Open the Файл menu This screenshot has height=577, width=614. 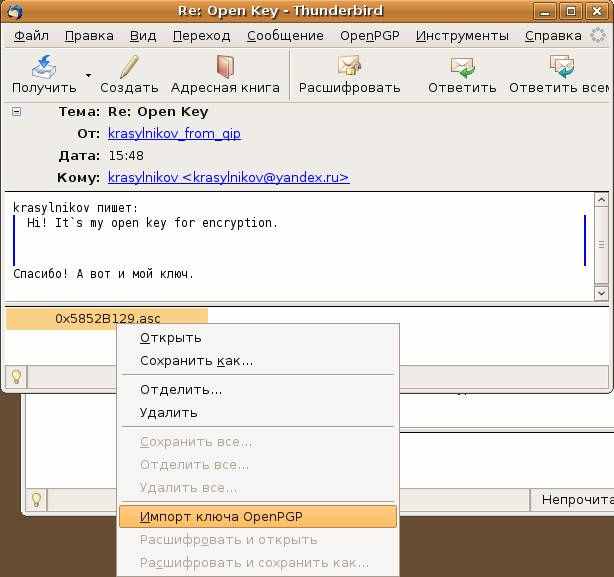(x=31, y=36)
